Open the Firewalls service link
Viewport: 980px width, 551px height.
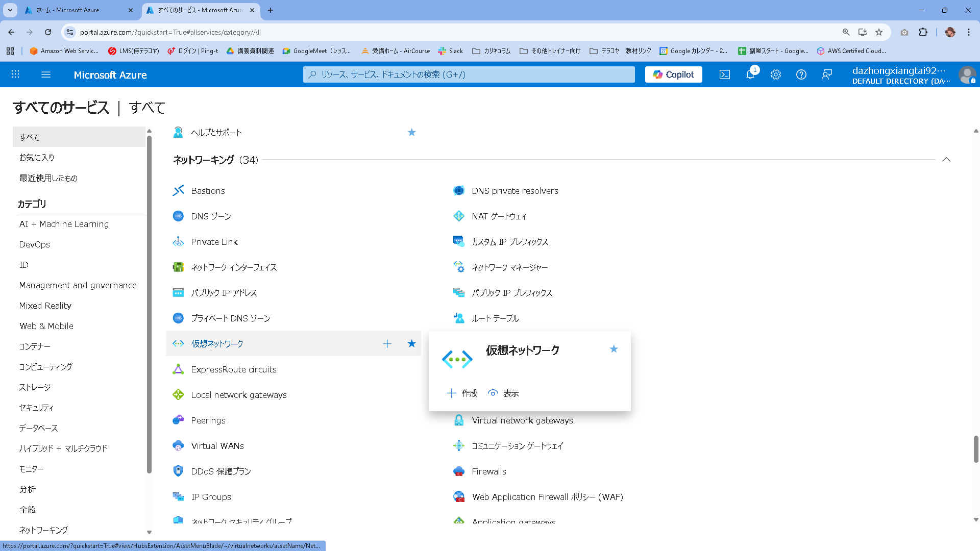488,471
